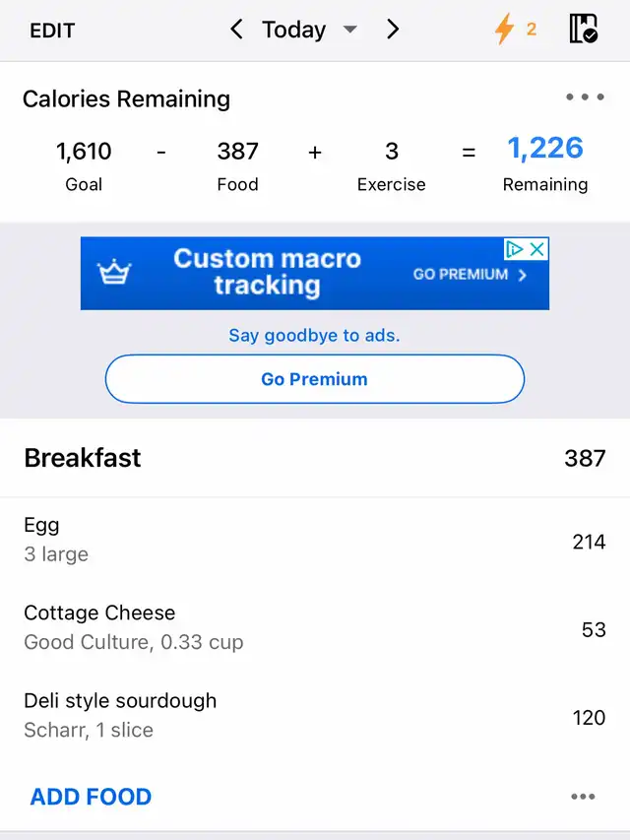
Task: Open Calories Remaining more options dots
Action: [585, 97]
